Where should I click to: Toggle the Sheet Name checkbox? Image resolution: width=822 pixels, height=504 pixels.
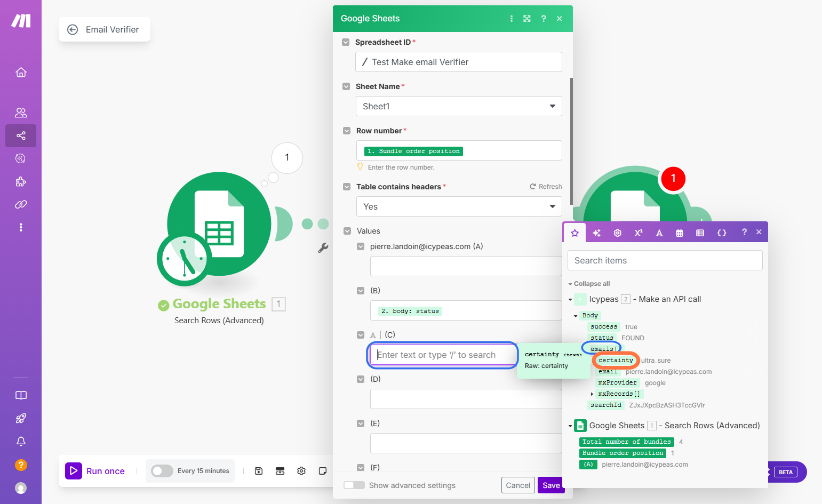coord(346,86)
